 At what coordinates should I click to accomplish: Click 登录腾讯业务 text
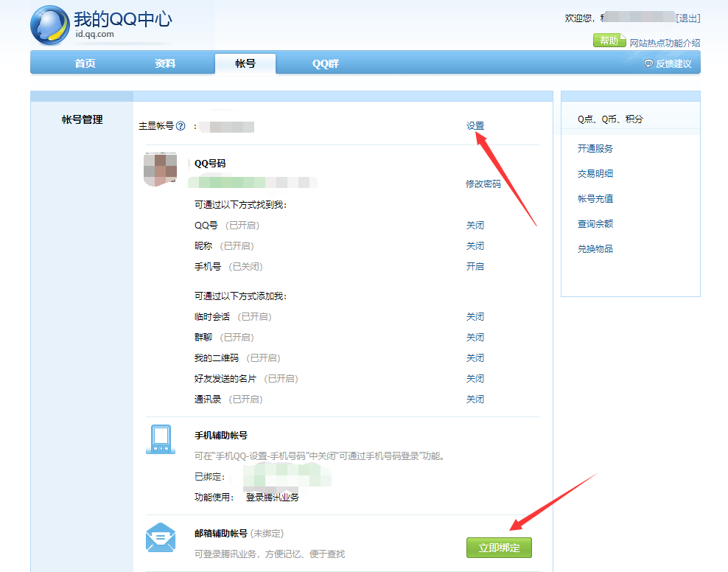click(273, 498)
